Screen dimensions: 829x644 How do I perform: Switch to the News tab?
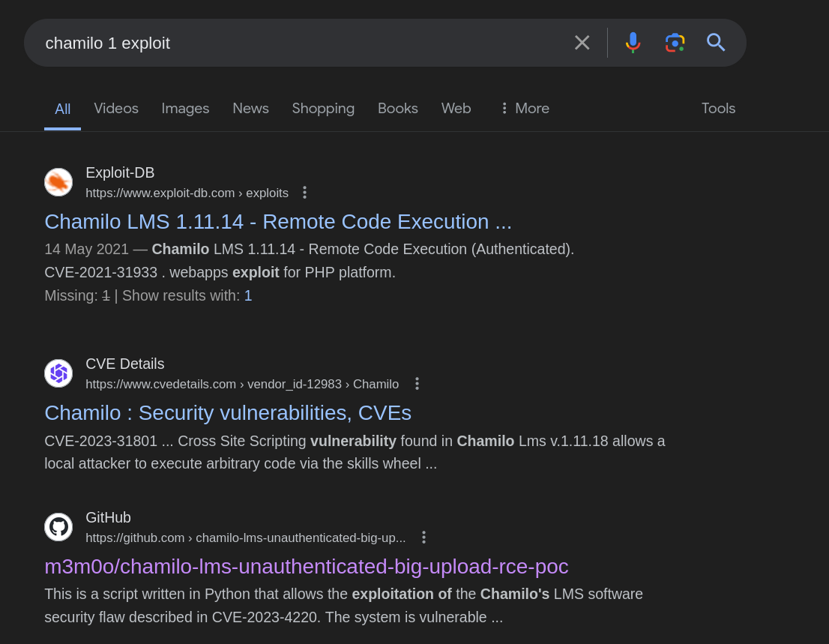point(250,109)
